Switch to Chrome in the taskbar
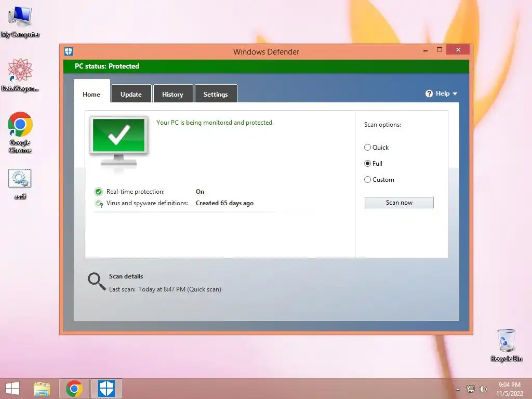 pyautogui.click(x=74, y=389)
